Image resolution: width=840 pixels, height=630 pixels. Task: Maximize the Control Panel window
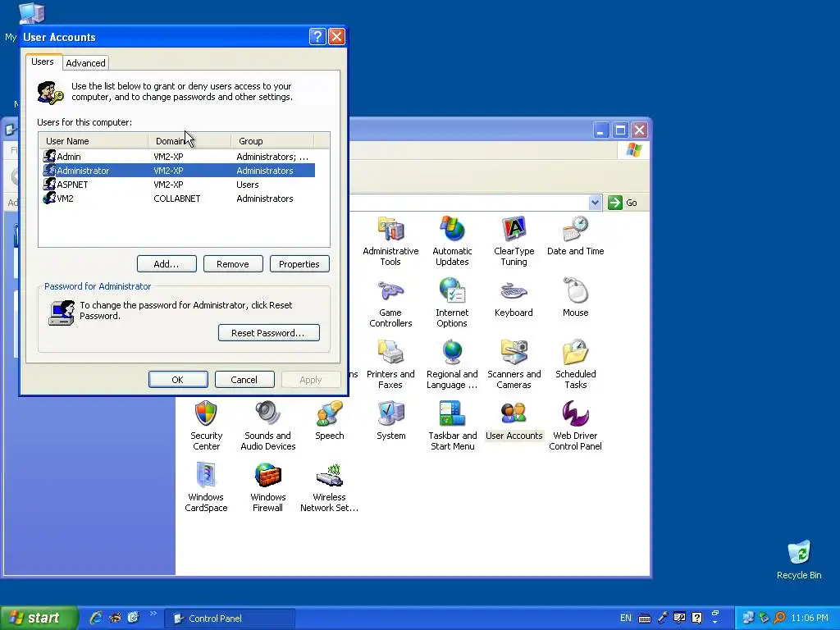coord(620,130)
